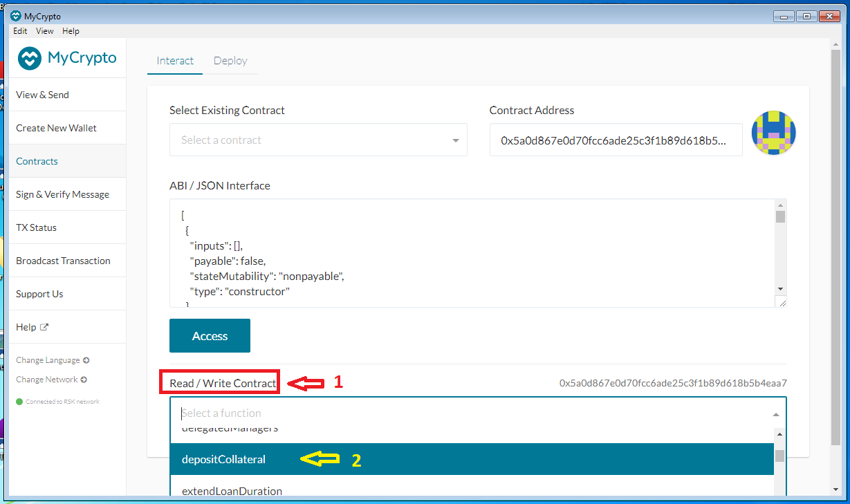
Task: Click the ABI textarea scroll down arrow
Action: (x=780, y=288)
